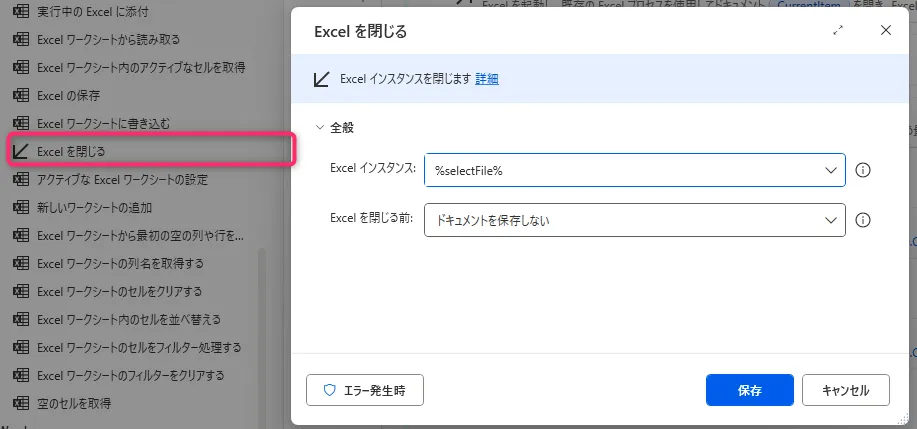Click the expand dialog arrows icon
Viewport: 917px width, 429px height.
[838, 31]
